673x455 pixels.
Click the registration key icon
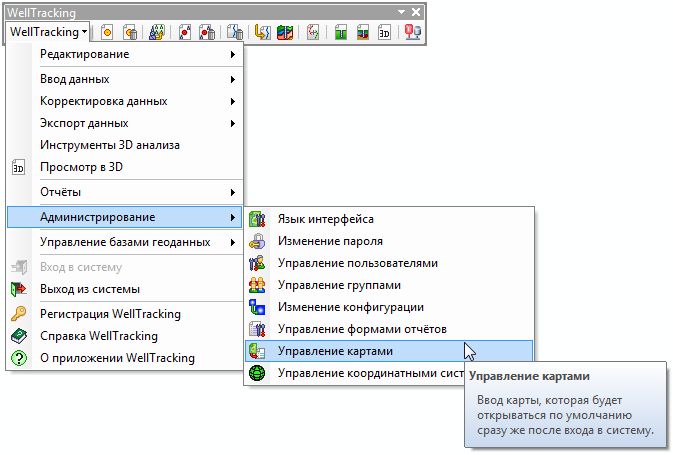tap(18, 314)
